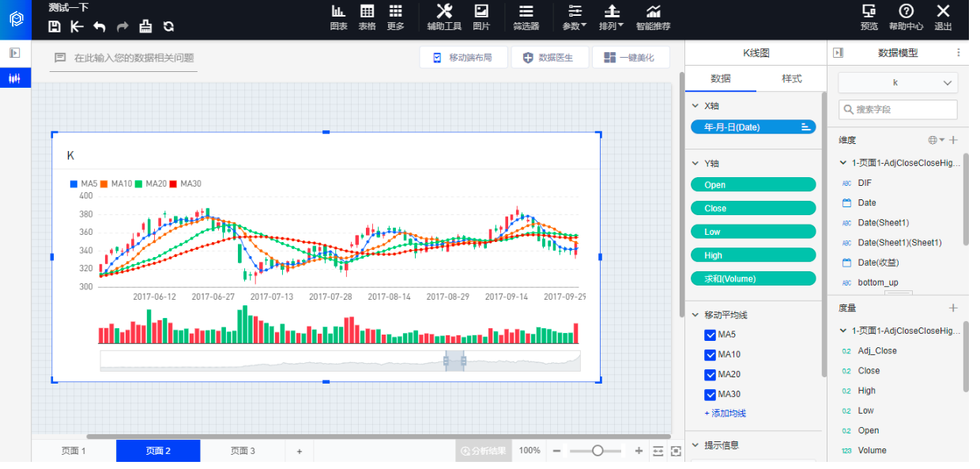
Task: Open the 参数 parameters dropdown
Action: pyautogui.click(x=575, y=17)
